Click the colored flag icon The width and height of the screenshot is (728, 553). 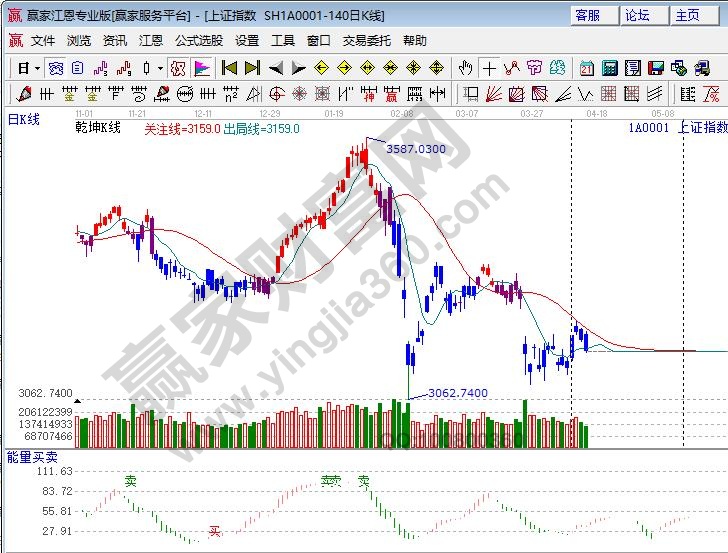point(202,68)
